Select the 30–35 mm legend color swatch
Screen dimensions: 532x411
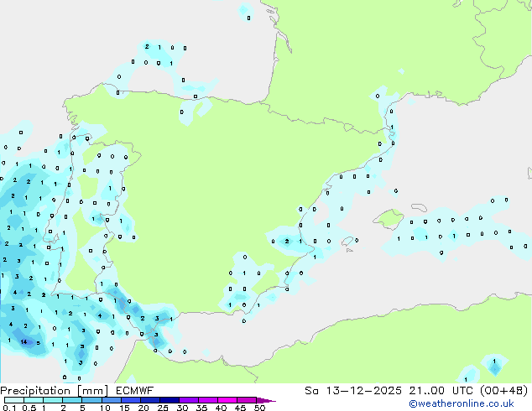188,400
